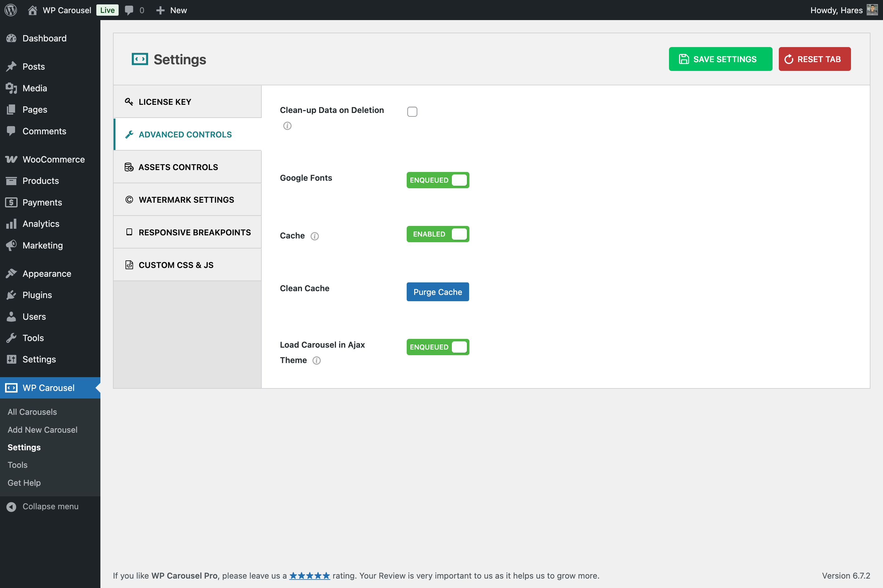
Task: Open All Carousels submenu item
Action: point(32,412)
